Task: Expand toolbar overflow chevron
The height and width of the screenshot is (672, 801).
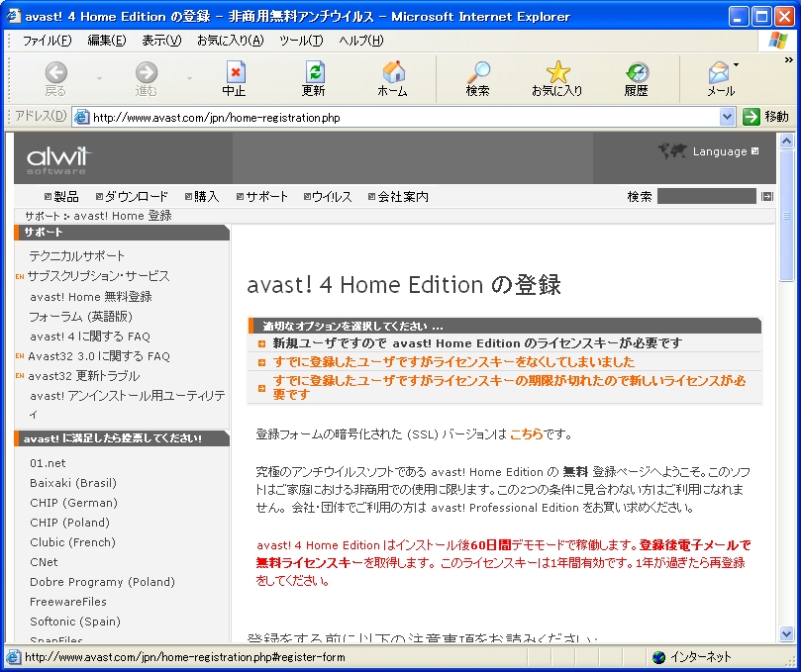Action: (789, 60)
